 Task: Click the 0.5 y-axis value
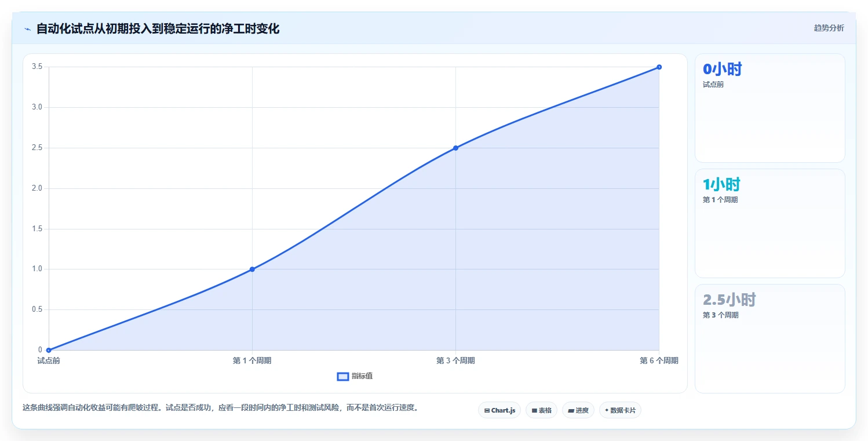pyautogui.click(x=37, y=309)
